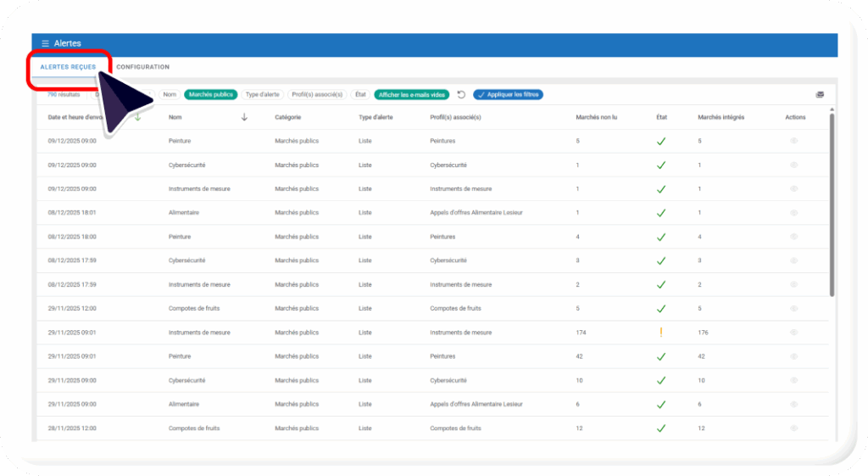
Task: Click the green sort arrow on date column
Action: [137, 118]
